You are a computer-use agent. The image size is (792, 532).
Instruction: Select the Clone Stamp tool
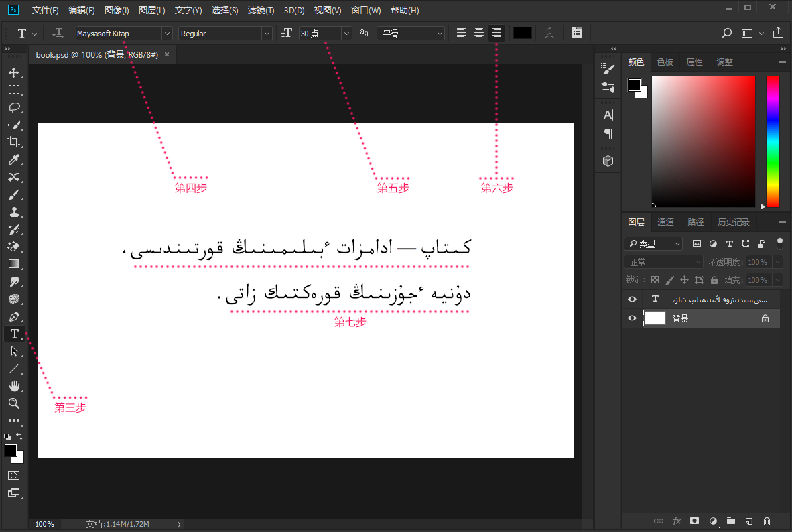coord(14,212)
